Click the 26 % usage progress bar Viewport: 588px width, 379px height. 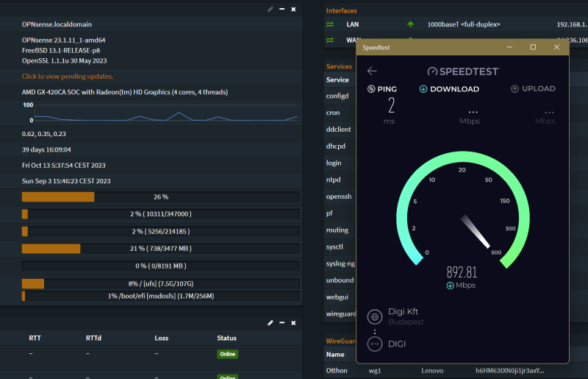point(160,196)
